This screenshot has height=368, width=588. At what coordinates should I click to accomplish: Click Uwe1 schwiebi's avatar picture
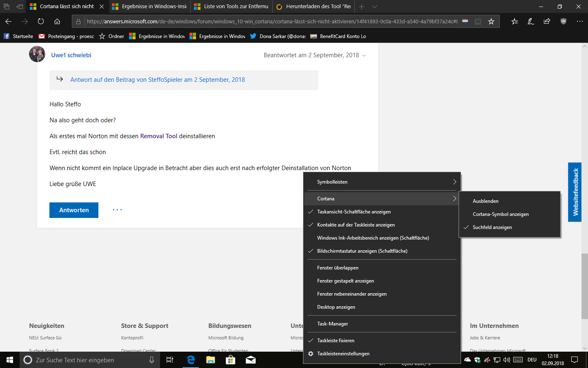(x=37, y=54)
